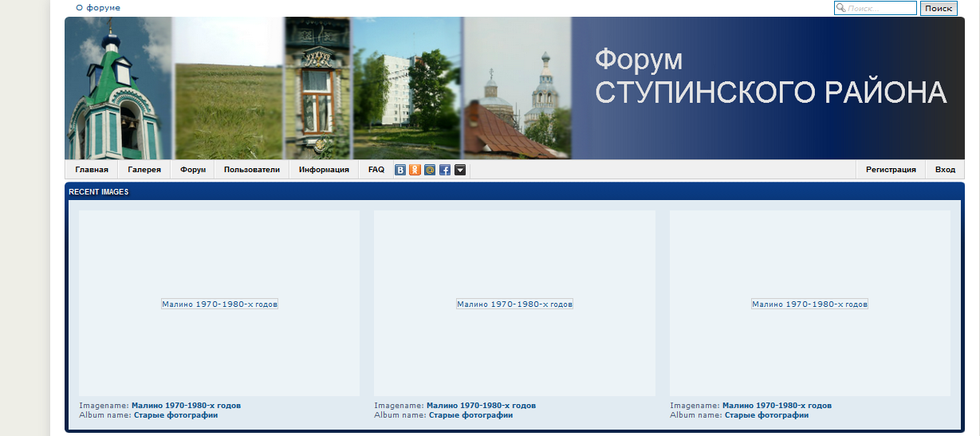Expand the black social dropdown arrow
Viewport: 980px width, 436px height.
click(x=460, y=170)
